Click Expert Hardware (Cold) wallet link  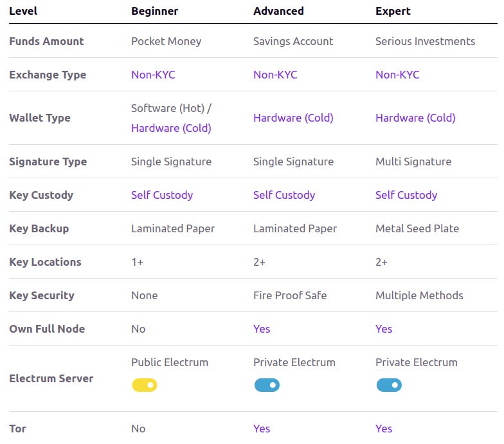[x=415, y=118]
